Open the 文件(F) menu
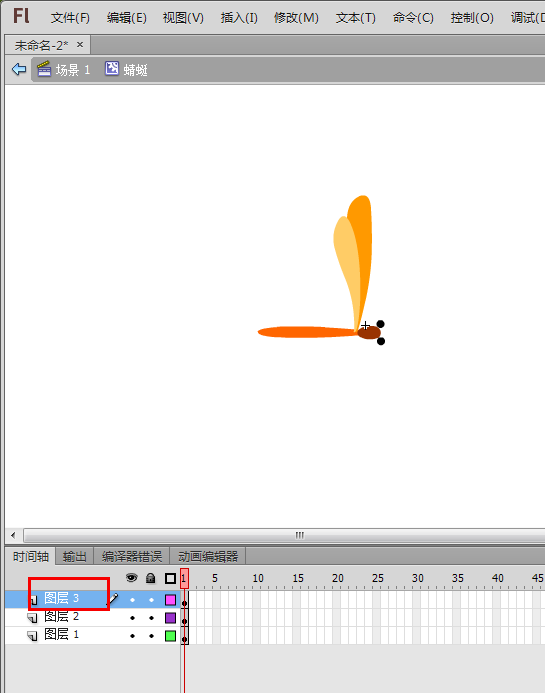 pyautogui.click(x=70, y=18)
